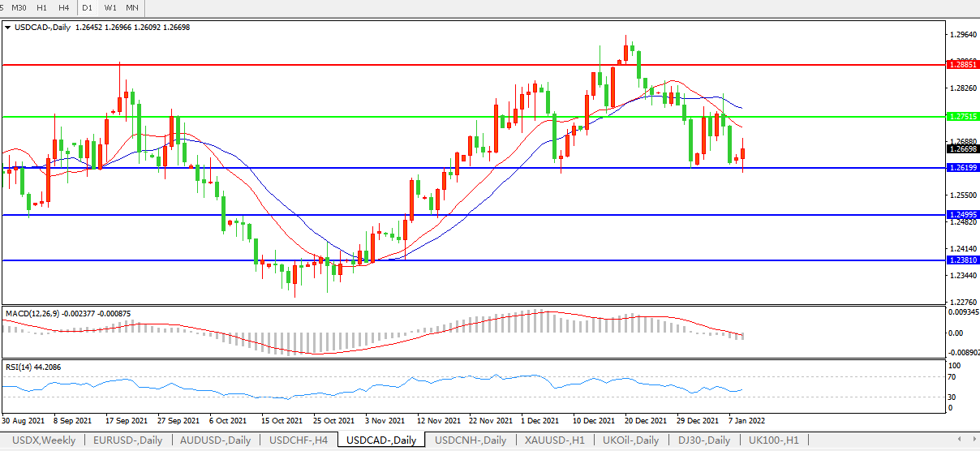Switch to the EURUSD-,Daily tab
Viewport: 980px width, 451px height.
[127, 440]
